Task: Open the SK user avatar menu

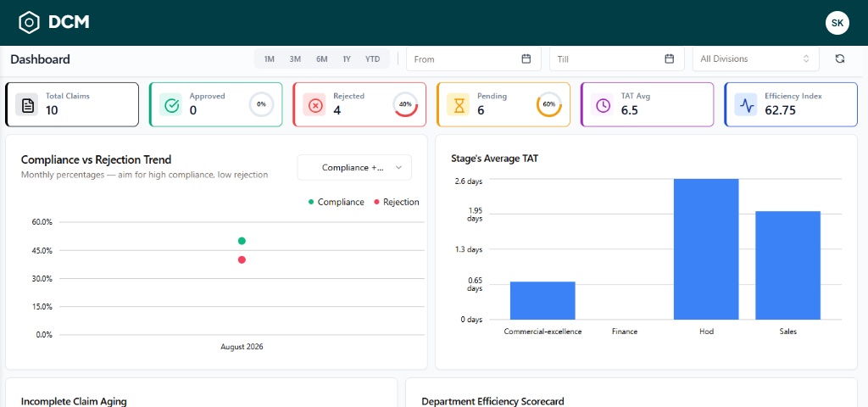Action: (x=837, y=23)
